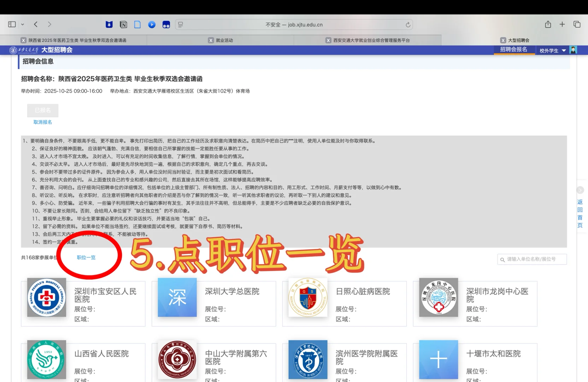Close the 陕西省2025年医药卫生类 tab
Image resolution: width=588 pixels, height=382 pixels.
point(23,40)
